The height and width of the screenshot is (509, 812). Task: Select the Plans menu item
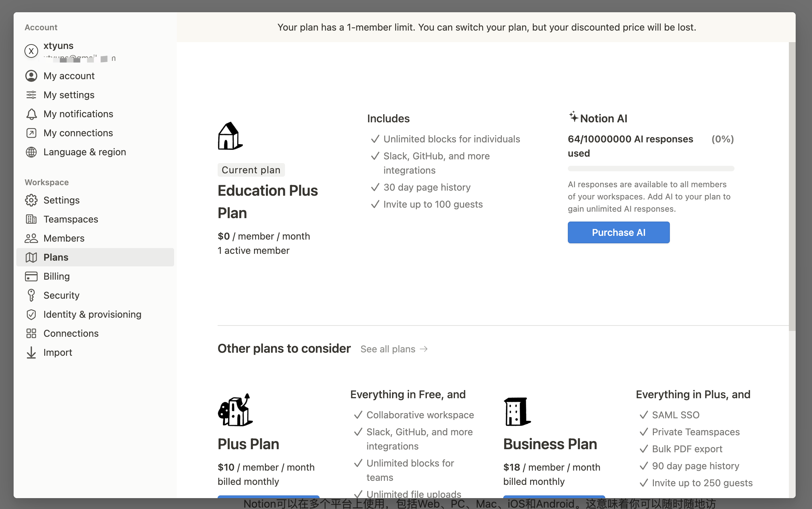click(x=56, y=257)
